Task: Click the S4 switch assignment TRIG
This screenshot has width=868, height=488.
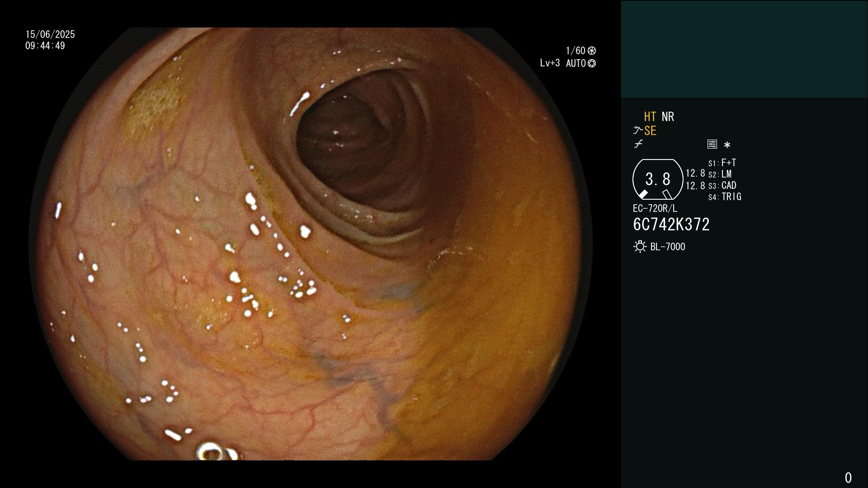Action: (x=725, y=197)
